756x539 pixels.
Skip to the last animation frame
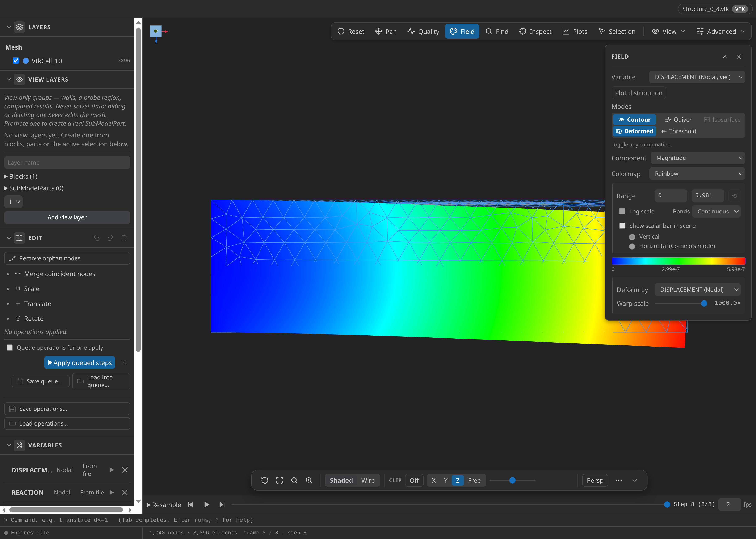222,505
